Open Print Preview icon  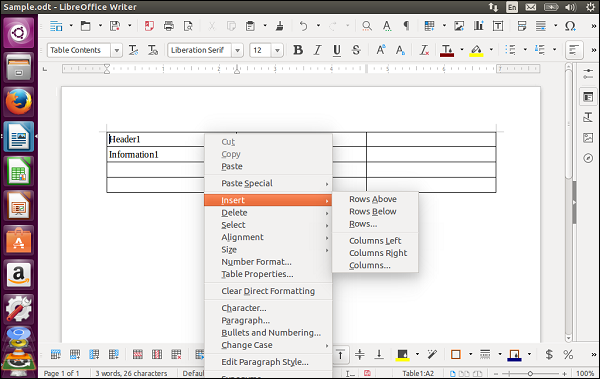click(188, 26)
